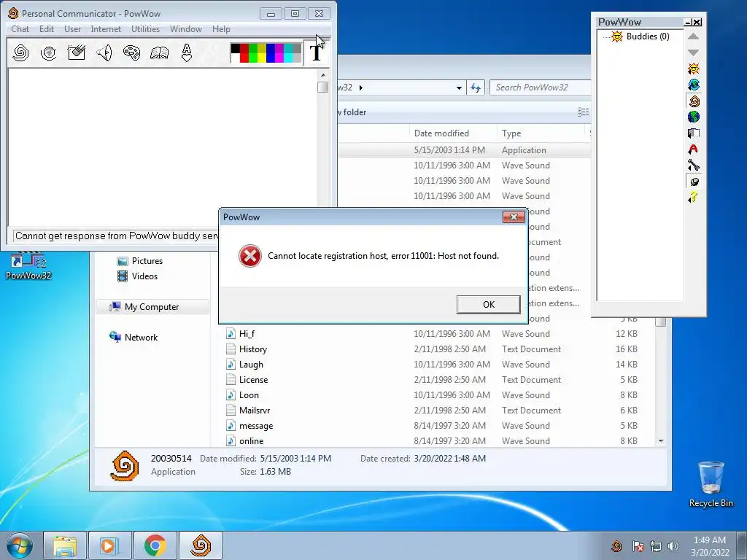The height and width of the screenshot is (560, 747).
Task: Pick the black color swatch
Action: coord(236,47)
